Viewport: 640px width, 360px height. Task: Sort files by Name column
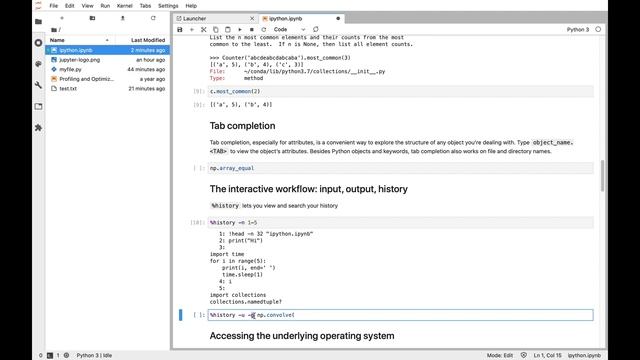coord(80,40)
